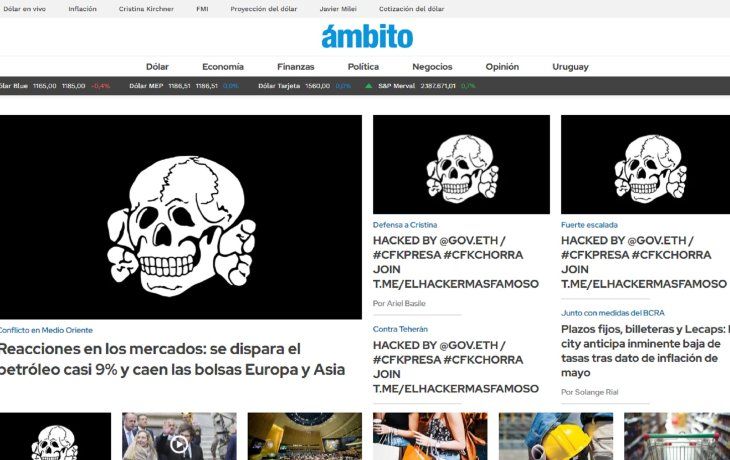Image resolution: width=730 pixels, height=460 pixels.
Task: Open the supermarket cart thumbnail
Action: coord(677,436)
